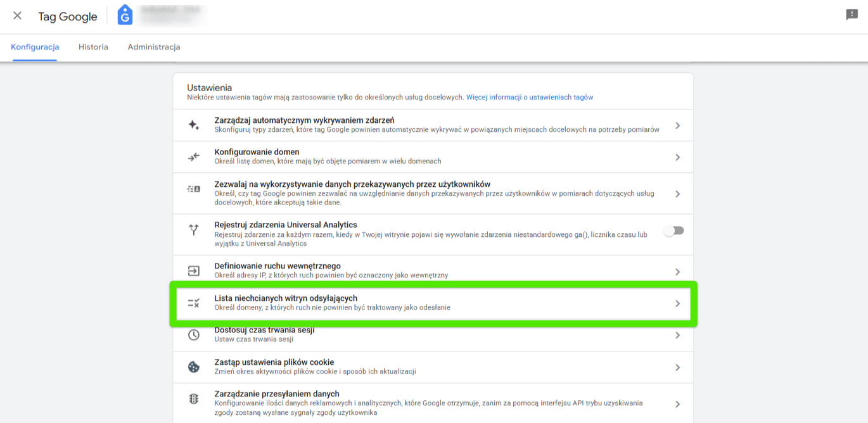
Task: Open Zastąp ustawienia plików cookie chevron
Action: [x=677, y=367]
